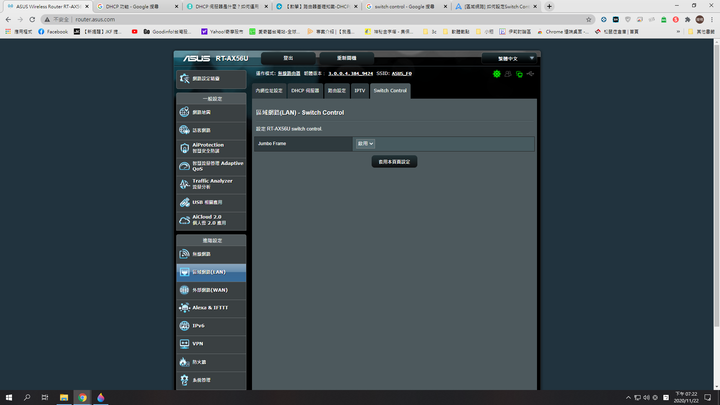Click the Logout button in router header
Image resolution: width=720 pixels, height=405 pixels.
click(x=288, y=58)
